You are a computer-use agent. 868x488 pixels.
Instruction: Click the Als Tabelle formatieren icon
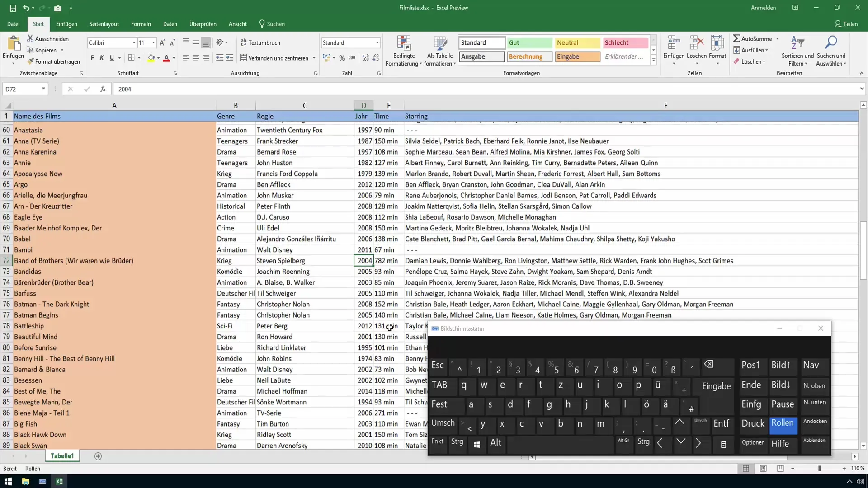(x=440, y=49)
